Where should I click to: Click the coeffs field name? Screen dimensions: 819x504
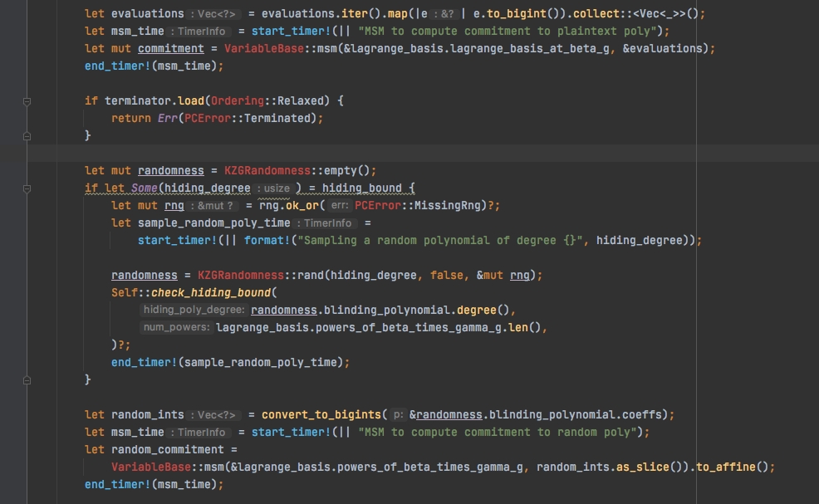coord(642,414)
